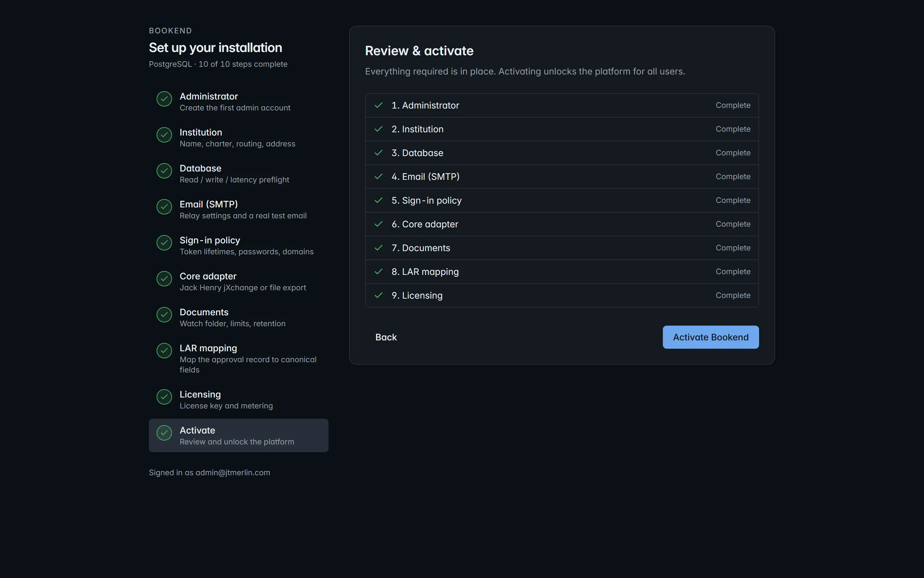
Task: Click the Sign-in policy step's check circle
Action: pyautogui.click(x=164, y=243)
